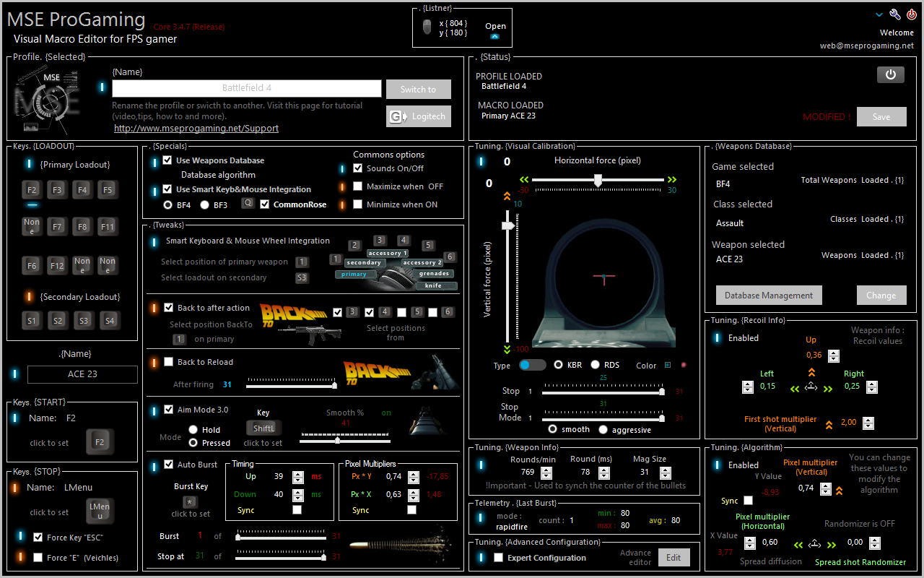This screenshot has height=578, width=924.
Task: Click the Q key icon beside BF3
Action: point(248,204)
